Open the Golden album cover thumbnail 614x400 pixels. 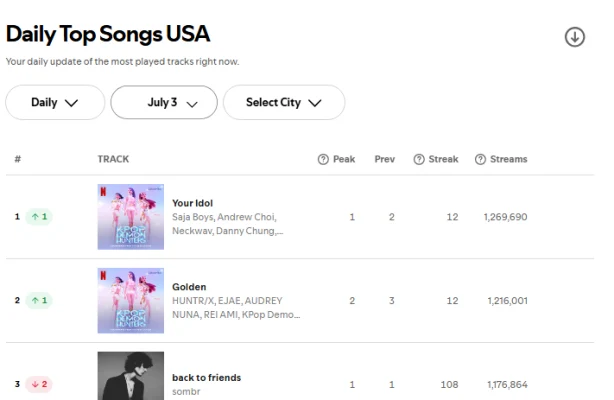click(x=130, y=300)
